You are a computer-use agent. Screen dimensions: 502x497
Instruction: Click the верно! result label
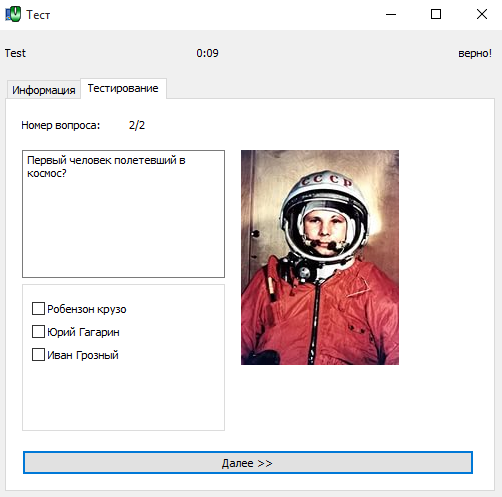pos(475,53)
